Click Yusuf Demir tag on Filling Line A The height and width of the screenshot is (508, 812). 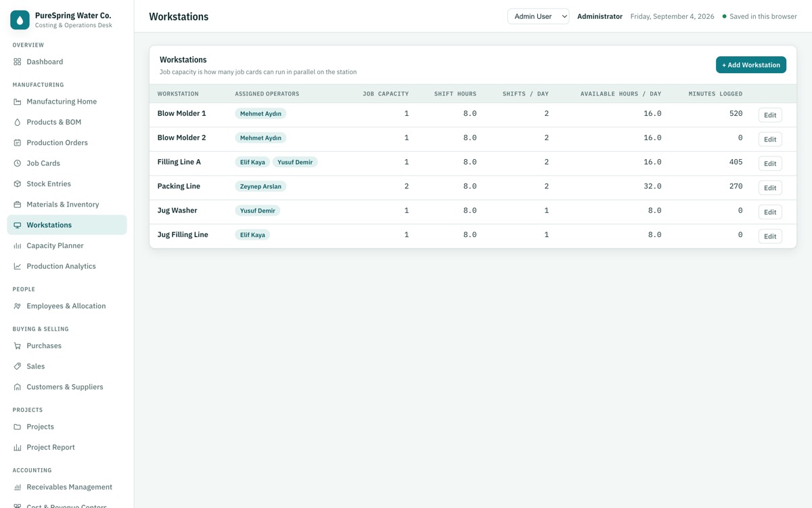click(295, 163)
